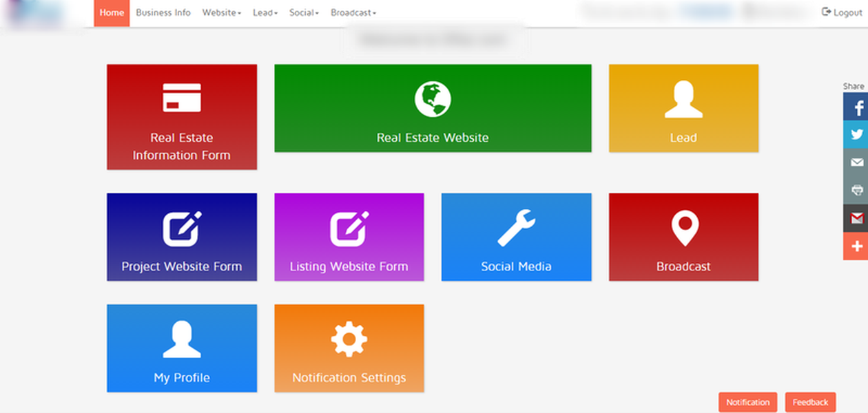Click the Feedback button
Screen dimensions: 868x413
[x=811, y=402]
